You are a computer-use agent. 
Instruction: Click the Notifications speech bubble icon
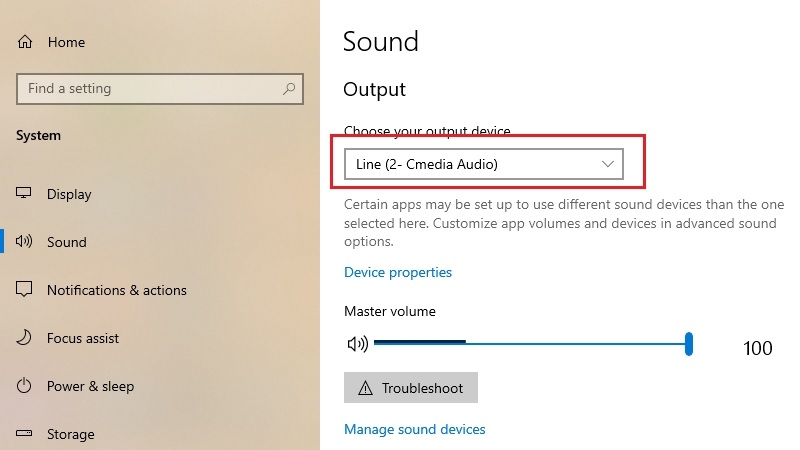pyautogui.click(x=23, y=289)
